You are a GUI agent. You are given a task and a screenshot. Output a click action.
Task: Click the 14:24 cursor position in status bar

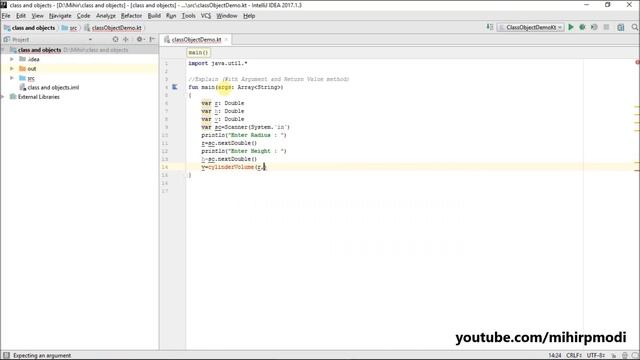tap(555, 356)
